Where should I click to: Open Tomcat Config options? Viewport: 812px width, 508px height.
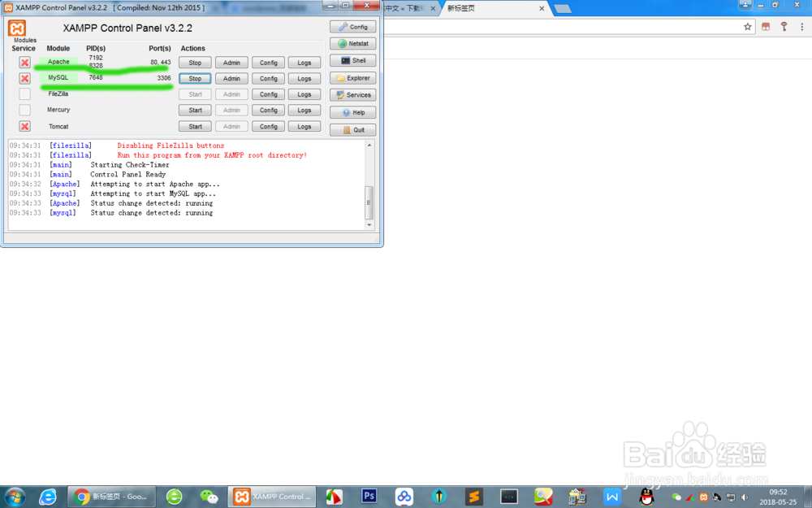point(268,127)
